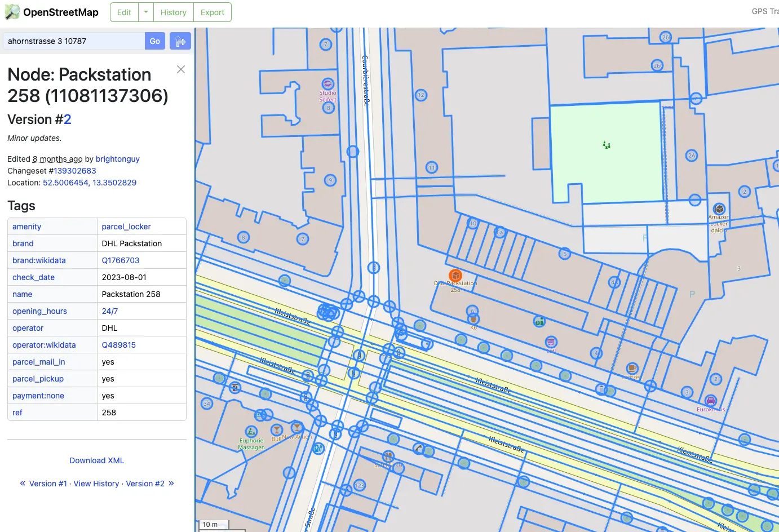
Task: Open the parcel_locker value link
Action: pyautogui.click(x=126, y=227)
